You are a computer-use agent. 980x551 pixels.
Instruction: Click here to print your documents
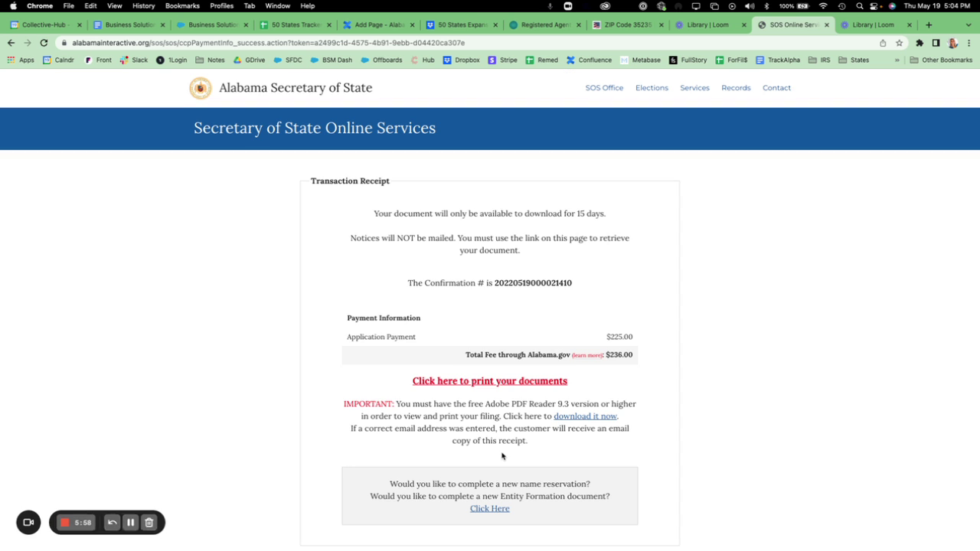[489, 380]
